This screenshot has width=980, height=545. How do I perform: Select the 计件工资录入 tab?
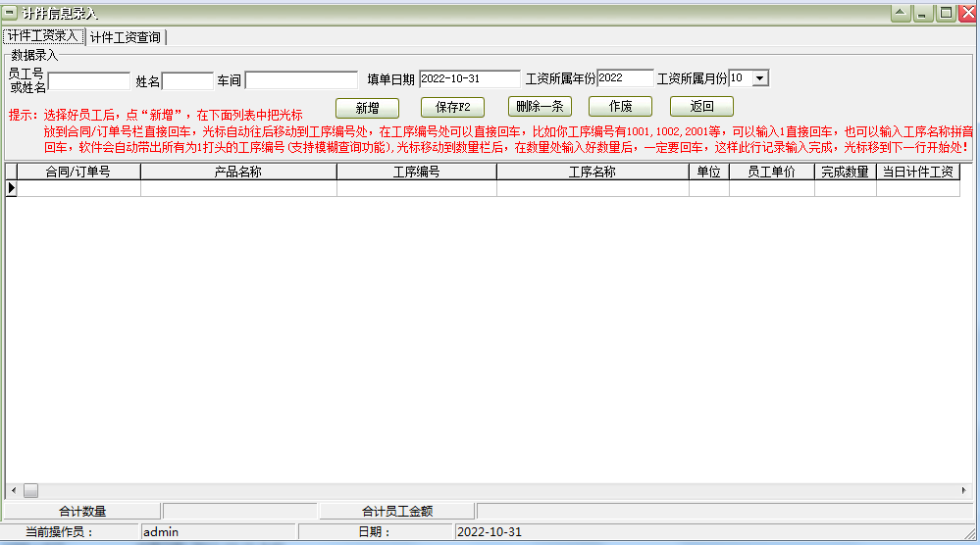tap(42, 36)
